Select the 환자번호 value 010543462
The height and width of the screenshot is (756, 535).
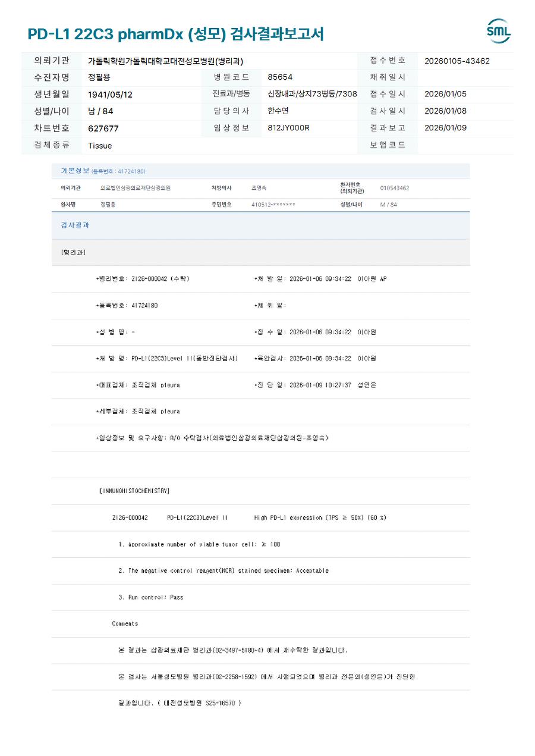(x=395, y=188)
